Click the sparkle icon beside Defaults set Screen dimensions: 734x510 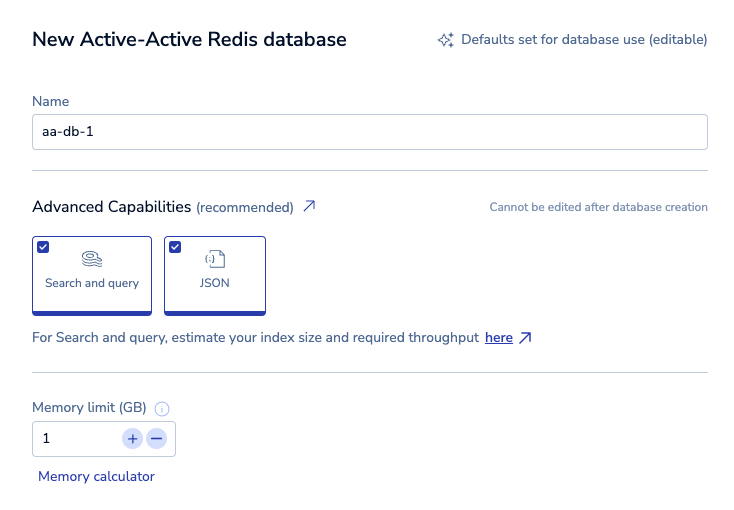click(x=446, y=40)
